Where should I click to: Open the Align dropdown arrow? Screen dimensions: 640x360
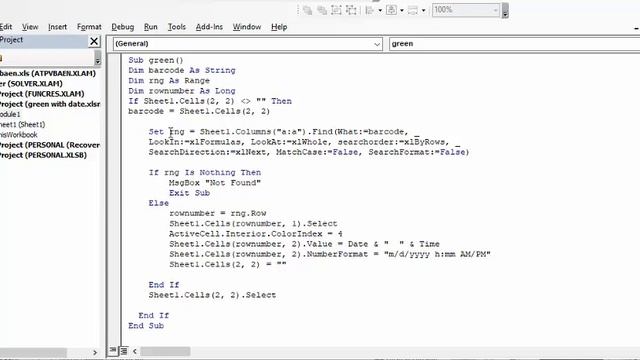pyautogui.click(x=380, y=10)
